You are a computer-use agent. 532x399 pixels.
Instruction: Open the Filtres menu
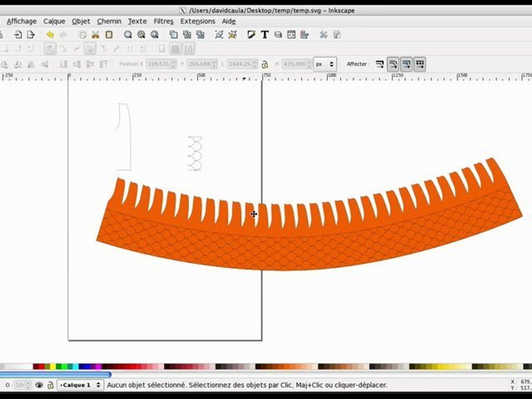click(163, 21)
